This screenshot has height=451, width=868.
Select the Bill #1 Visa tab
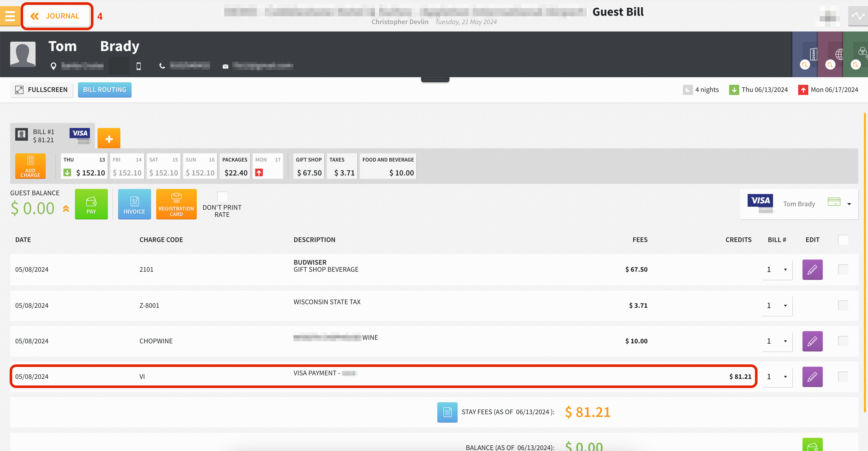tap(53, 136)
